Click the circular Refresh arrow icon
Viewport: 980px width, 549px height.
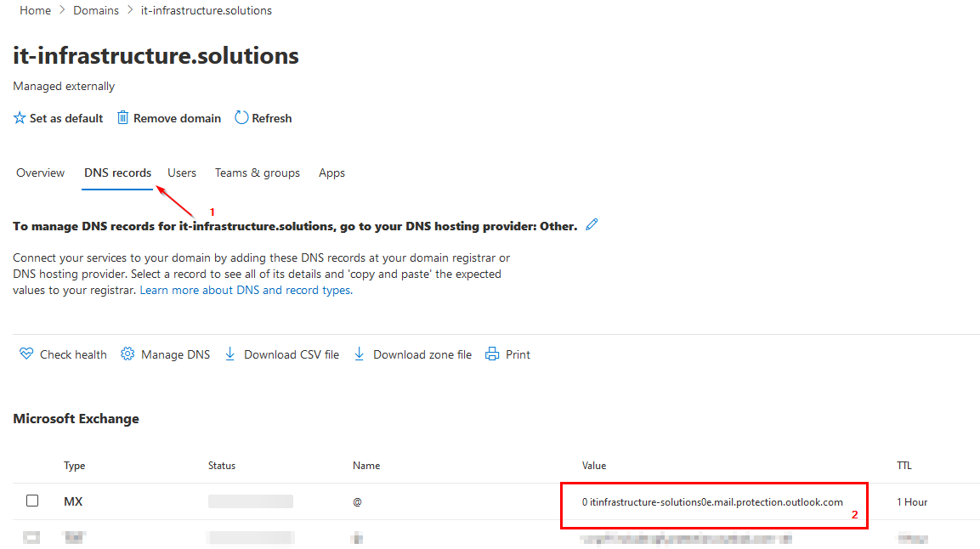click(x=241, y=117)
